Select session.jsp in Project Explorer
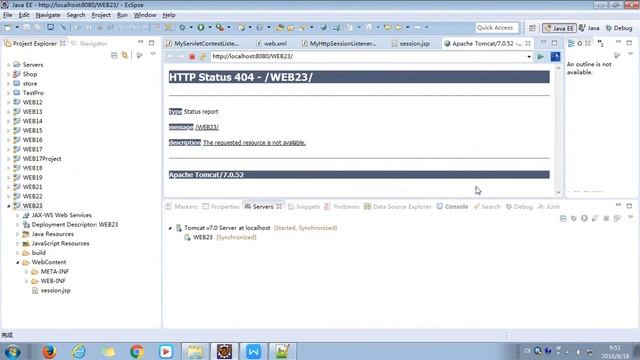 55,291
